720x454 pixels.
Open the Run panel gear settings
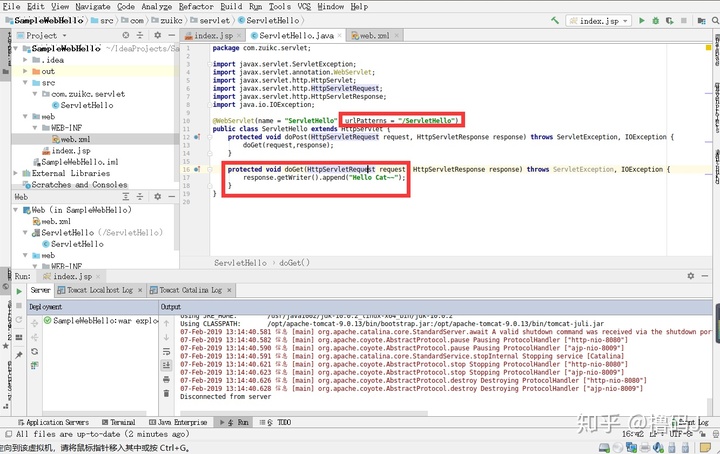pyautogui.click(x=691, y=276)
